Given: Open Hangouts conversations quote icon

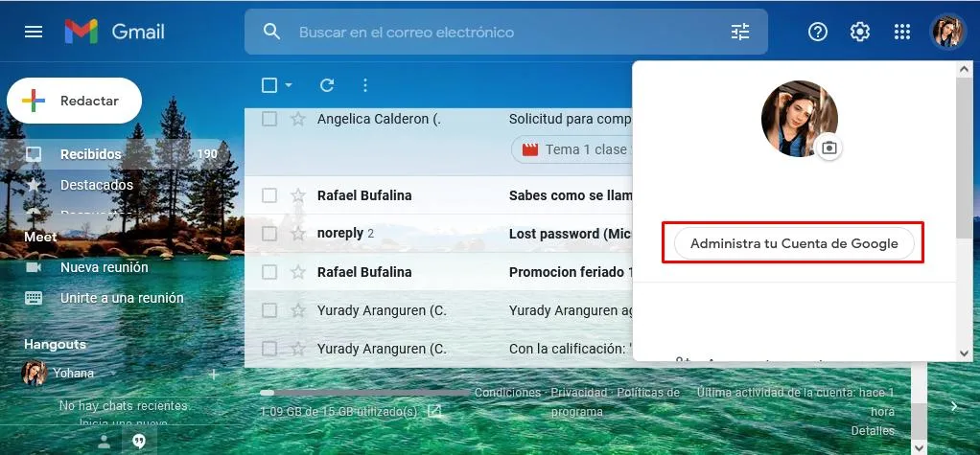Looking at the screenshot, I should point(139,442).
